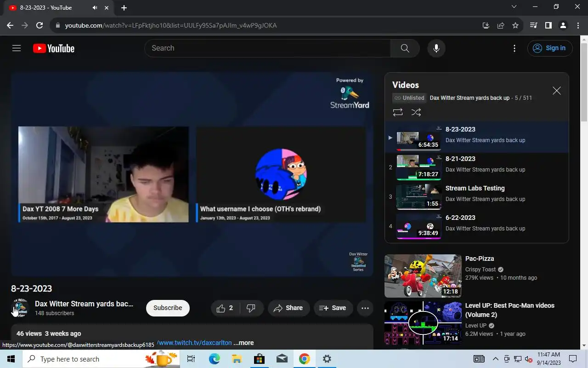
Task: Go back in browser
Action: [x=10, y=25]
